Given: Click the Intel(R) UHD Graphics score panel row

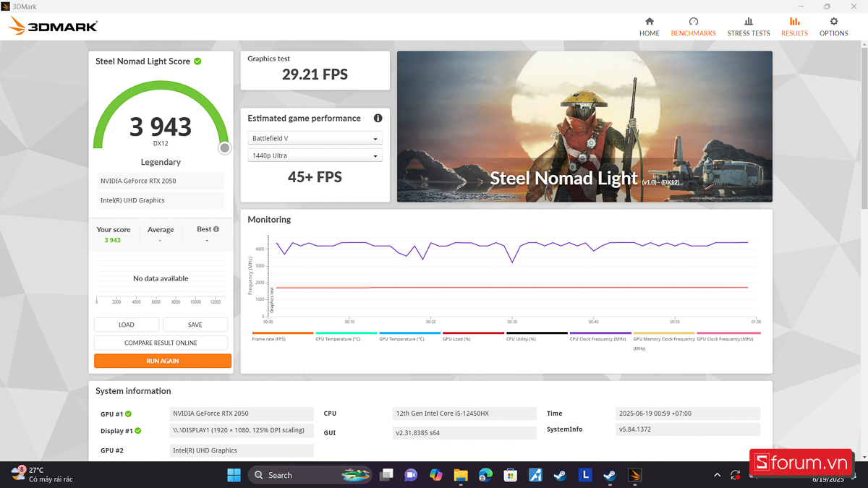Looking at the screenshot, I should 161,200.
